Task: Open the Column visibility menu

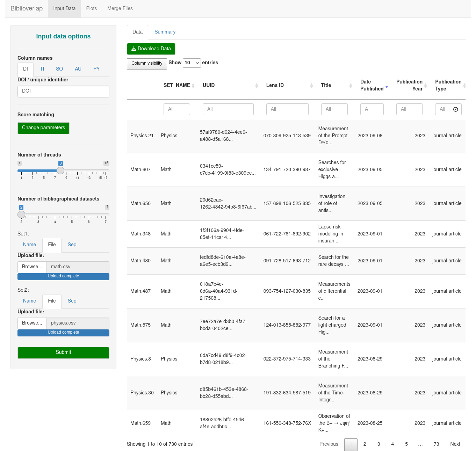Action: [147, 64]
